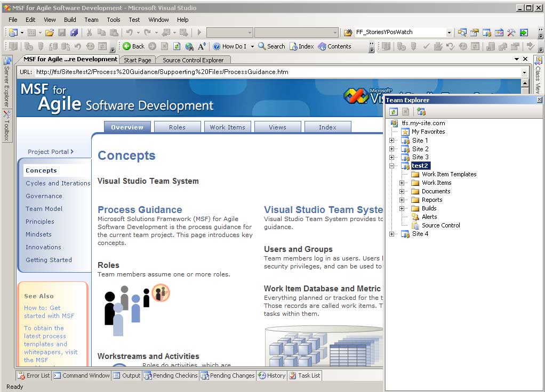
Task: Expand the Site 1 tree node
Action: (x=392, y=141)
